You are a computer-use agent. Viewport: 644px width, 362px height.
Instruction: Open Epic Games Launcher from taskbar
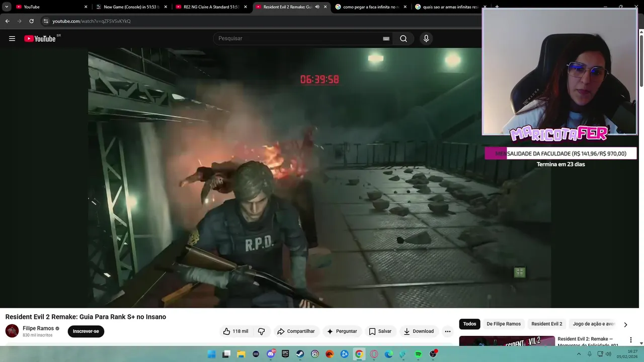pos(285,354)
